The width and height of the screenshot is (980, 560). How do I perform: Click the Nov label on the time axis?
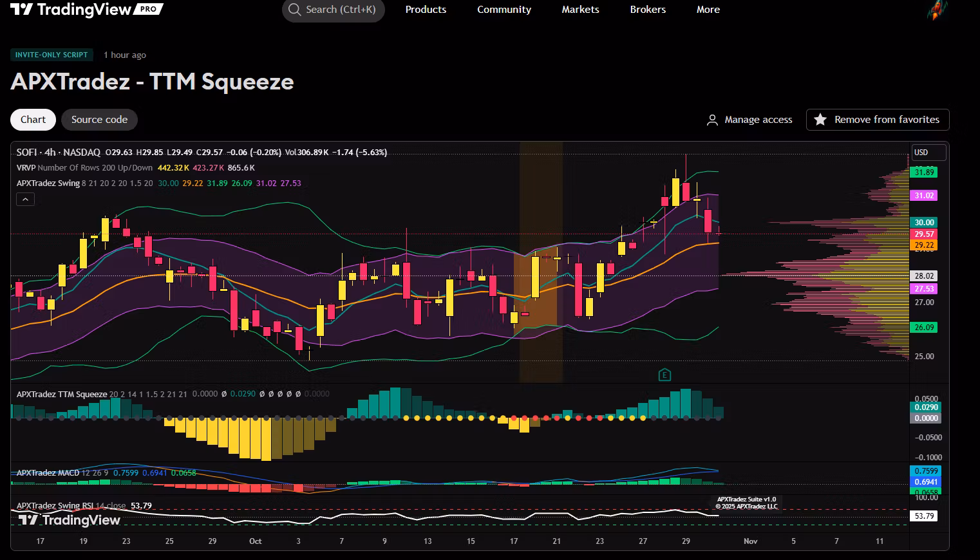[751, 541]
